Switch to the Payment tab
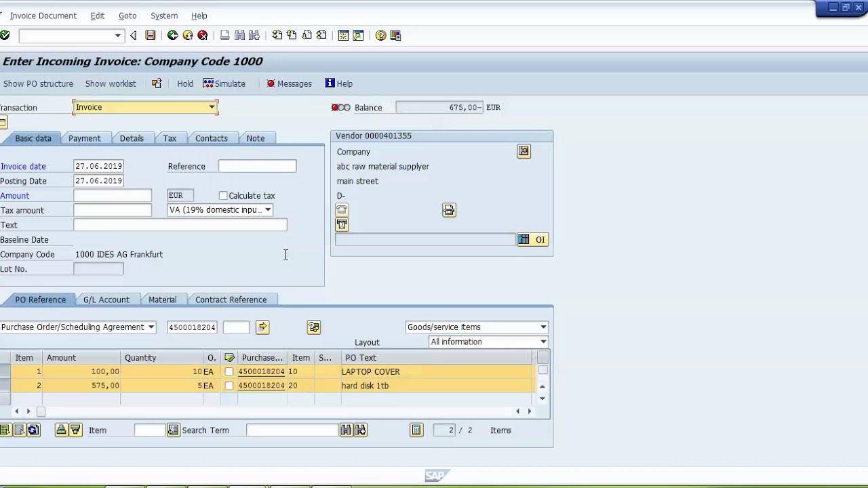This screenshot has height=488, width=868. (84, 138)
